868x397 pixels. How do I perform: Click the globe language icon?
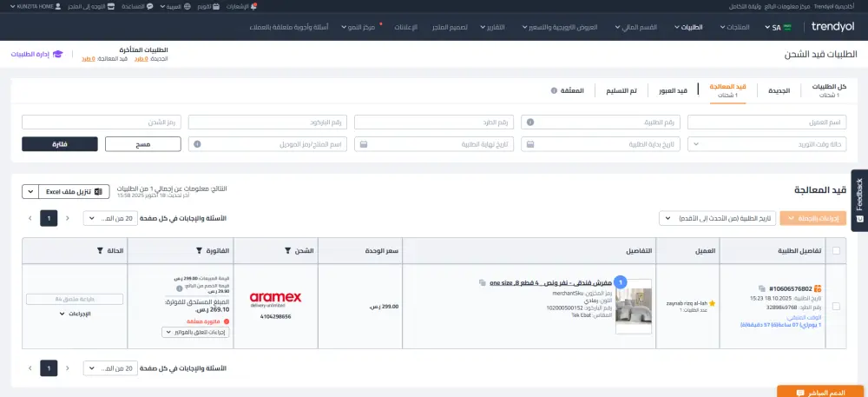(x=187, y=7)
